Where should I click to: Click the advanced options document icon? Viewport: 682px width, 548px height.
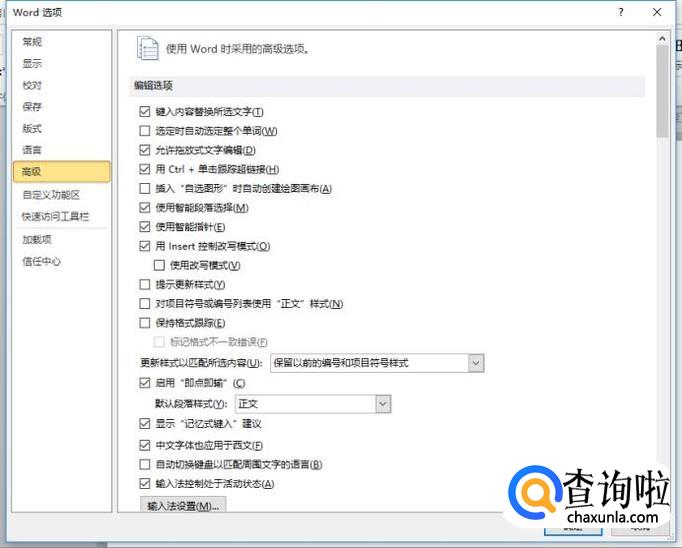tap(148, 48)
